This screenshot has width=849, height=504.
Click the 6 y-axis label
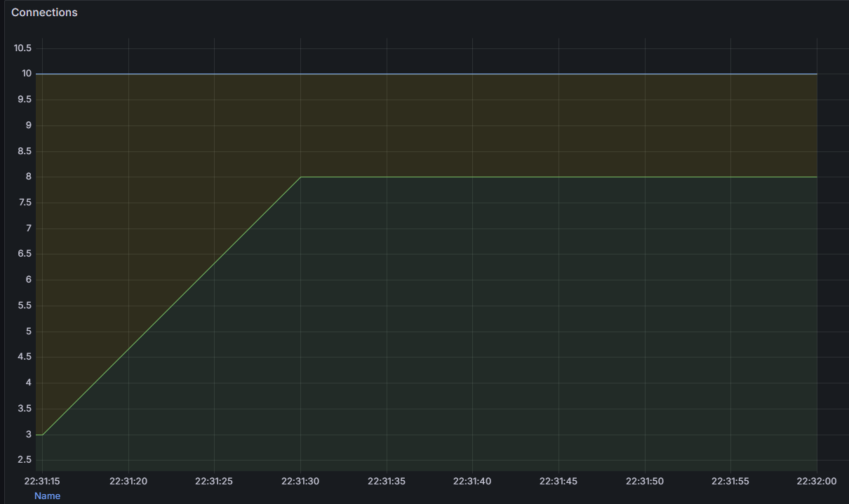29,280
